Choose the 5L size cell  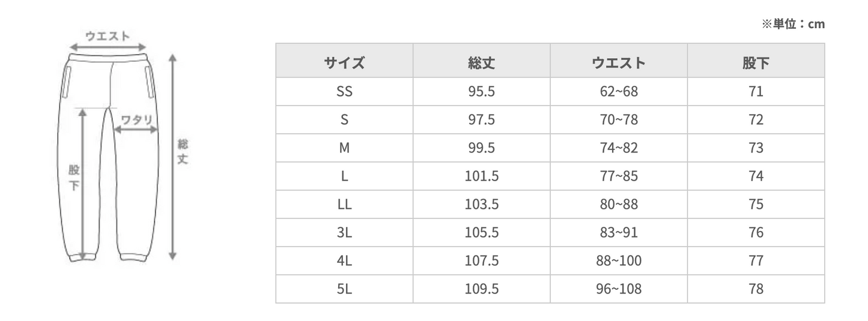pos(344,289)
